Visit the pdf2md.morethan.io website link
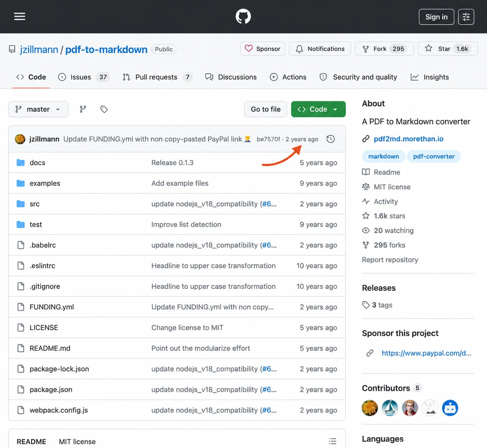The height and width of the screenshot is (448, 487). tap(408, 139)
